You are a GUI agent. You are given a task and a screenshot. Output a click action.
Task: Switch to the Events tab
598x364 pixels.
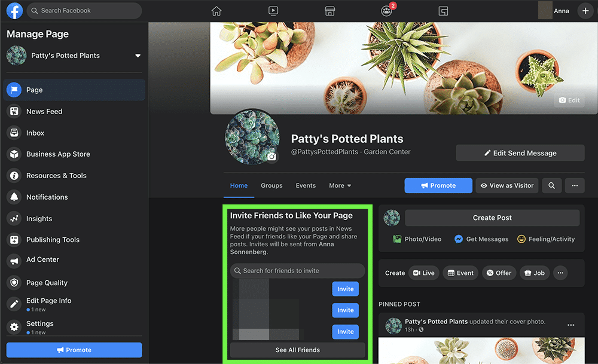(x=306, y=185)
